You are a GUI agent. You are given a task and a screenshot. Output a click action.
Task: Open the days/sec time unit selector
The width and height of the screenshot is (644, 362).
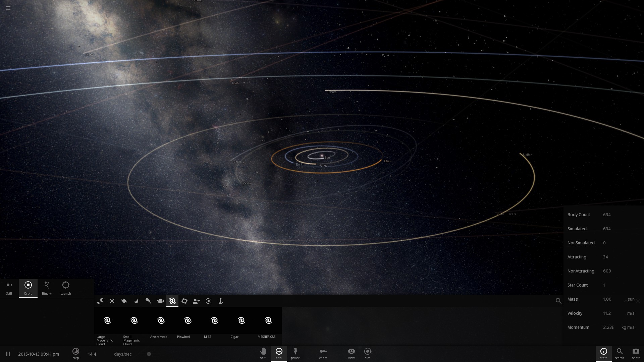coord(123,354)
